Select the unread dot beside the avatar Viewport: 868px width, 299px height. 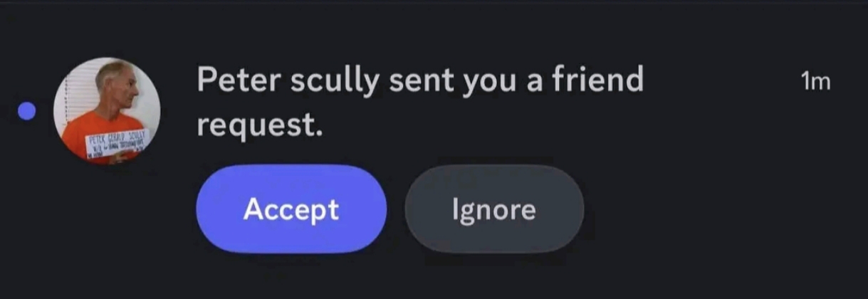[x=27, y=112]
